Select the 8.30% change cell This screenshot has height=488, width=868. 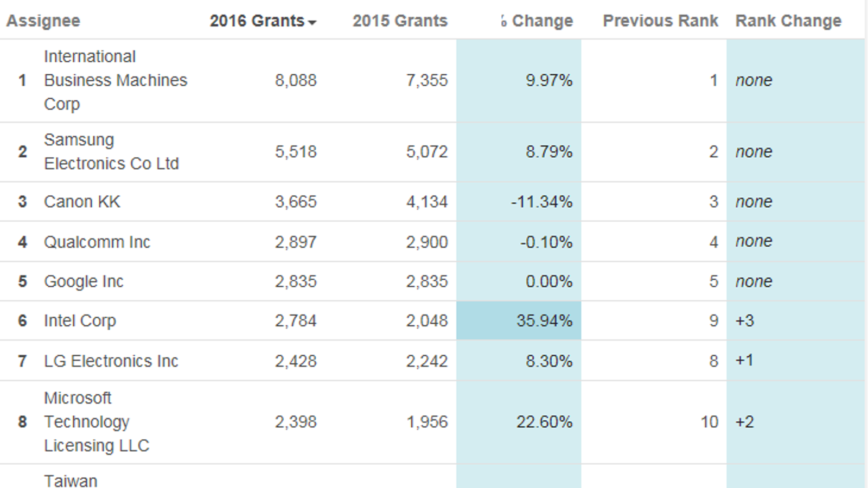coord(519,361)
